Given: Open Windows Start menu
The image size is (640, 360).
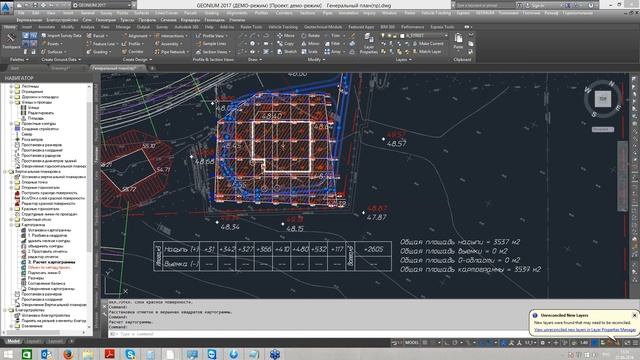Looking at the screenshot, I should pos(8,354).
